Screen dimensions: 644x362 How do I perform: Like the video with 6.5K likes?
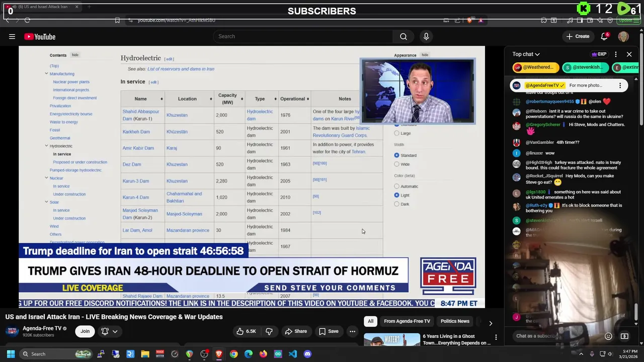point(246,331)
